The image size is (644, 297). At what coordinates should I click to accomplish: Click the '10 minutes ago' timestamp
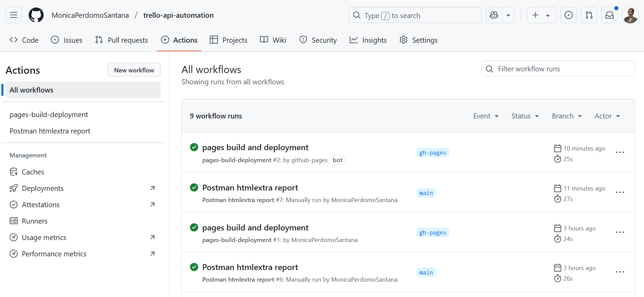click(584, 148)
